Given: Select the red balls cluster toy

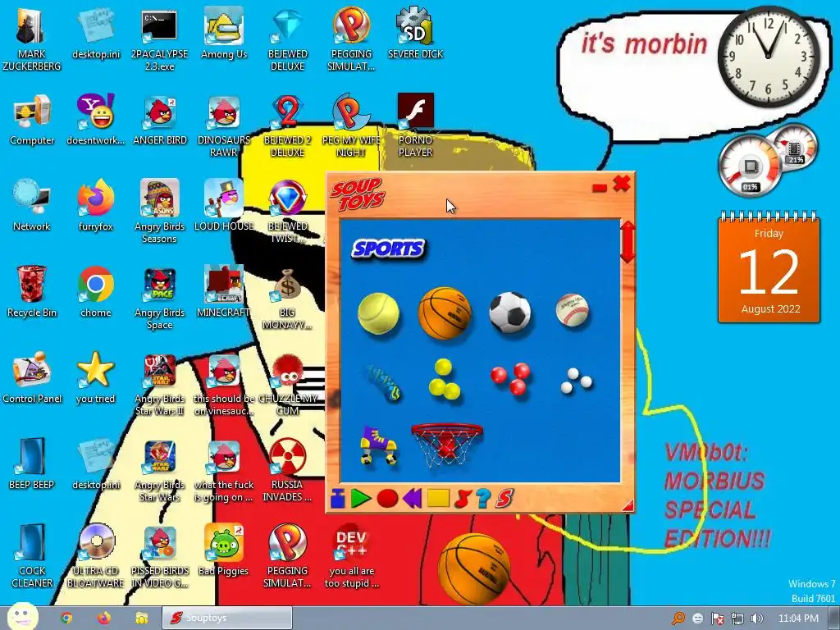Looking at the screenshot, I should (510, 379).
